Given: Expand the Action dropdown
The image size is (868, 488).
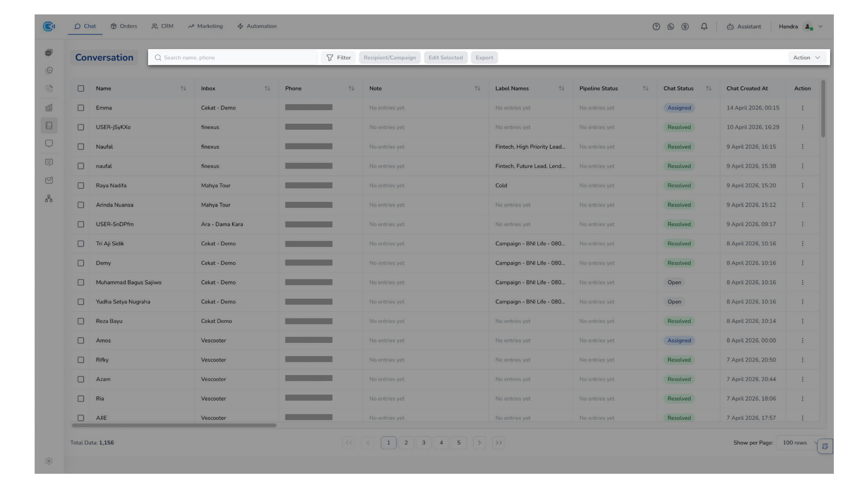Looking at the screenshot, I should point(807,58).
